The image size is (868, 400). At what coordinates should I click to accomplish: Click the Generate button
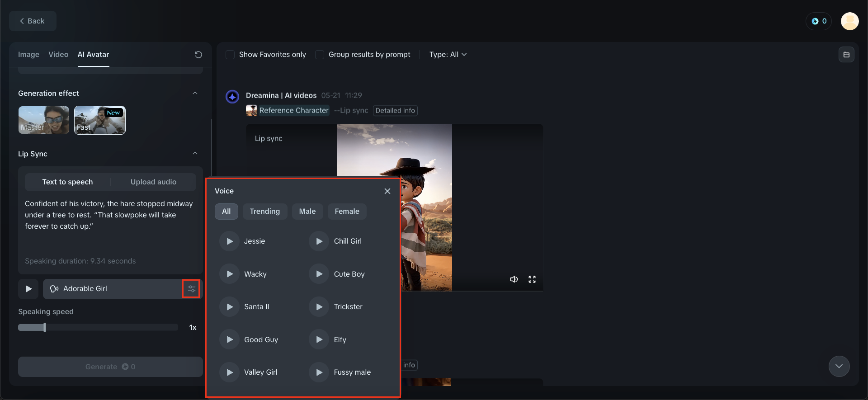[x=110, y=367]
